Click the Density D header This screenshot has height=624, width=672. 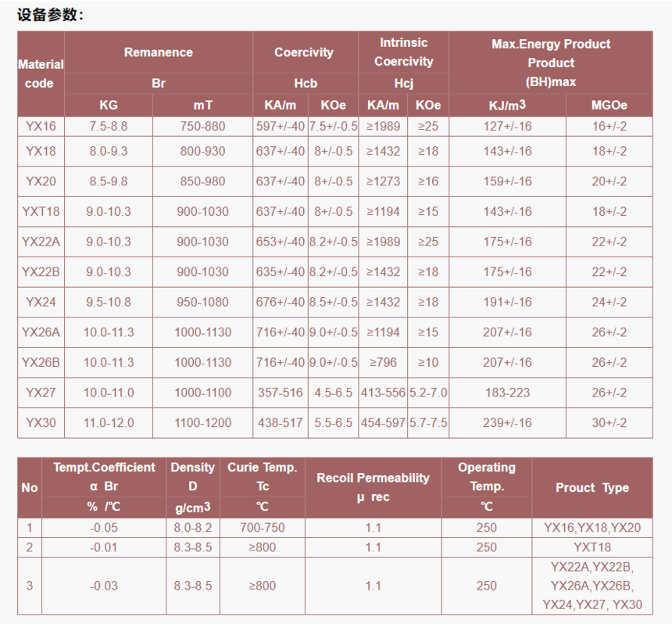coord(193,477)
